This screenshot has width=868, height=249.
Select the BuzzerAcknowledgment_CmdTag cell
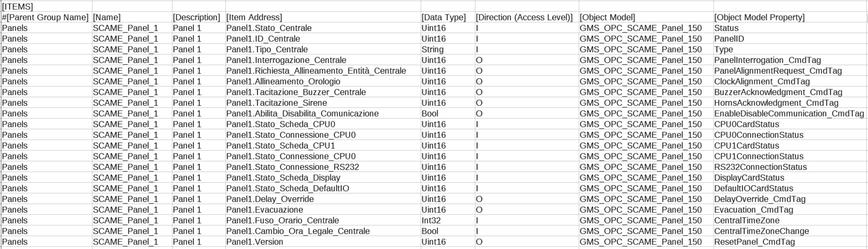pos(778,92)
